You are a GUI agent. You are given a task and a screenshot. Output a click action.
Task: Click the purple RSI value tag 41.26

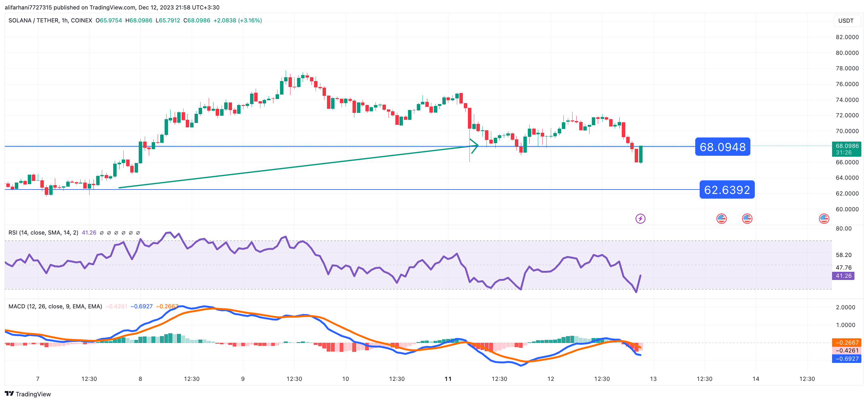[843, 276]
